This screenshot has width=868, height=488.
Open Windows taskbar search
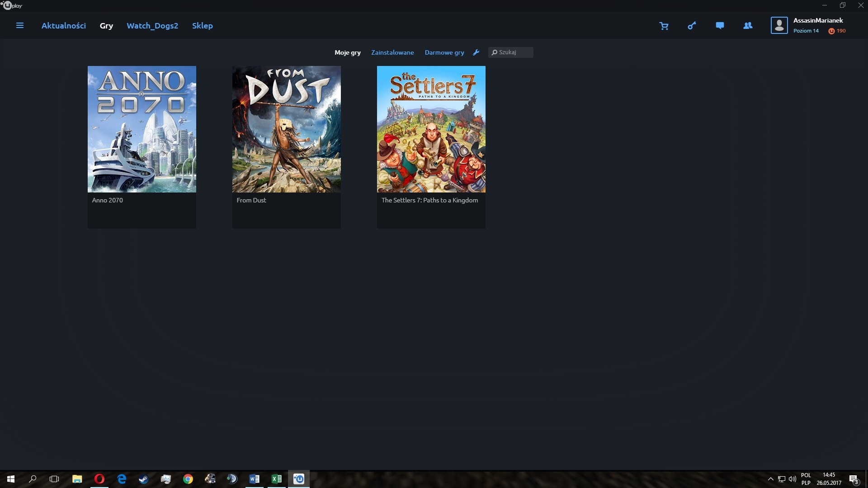[x=33, y=479]
